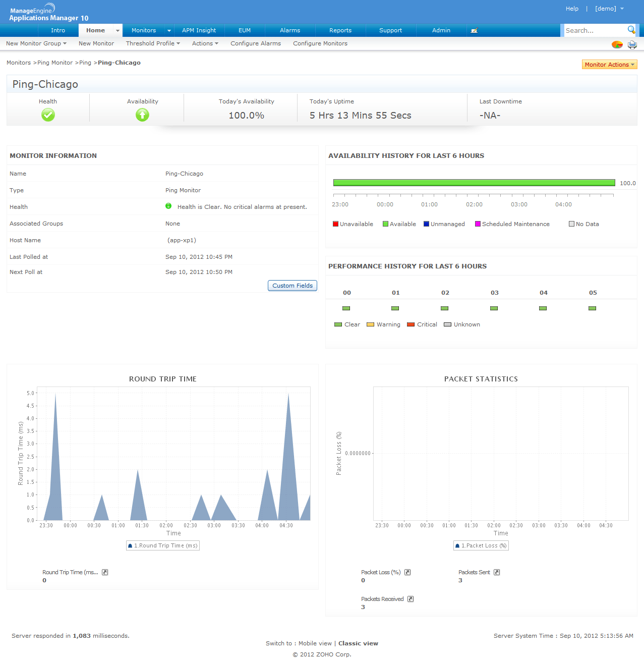This screenshot has height=661, width=644.
Task: Click the green availability history bar
Action: [474, 183]
